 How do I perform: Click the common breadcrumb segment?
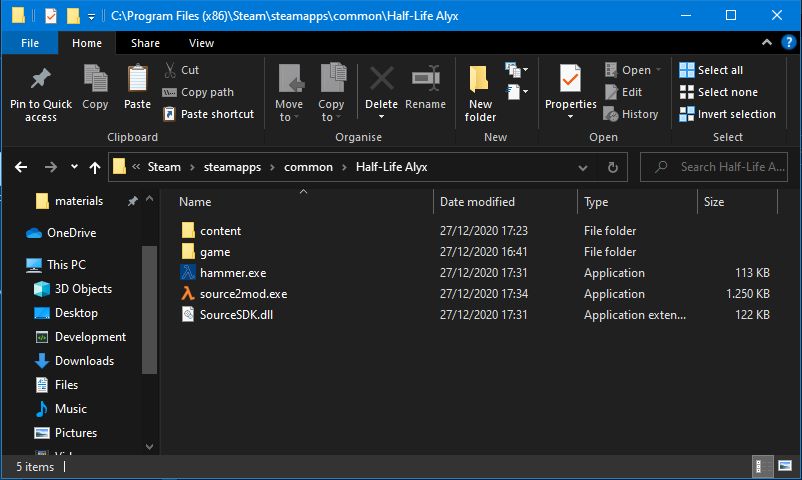point(308,167)
